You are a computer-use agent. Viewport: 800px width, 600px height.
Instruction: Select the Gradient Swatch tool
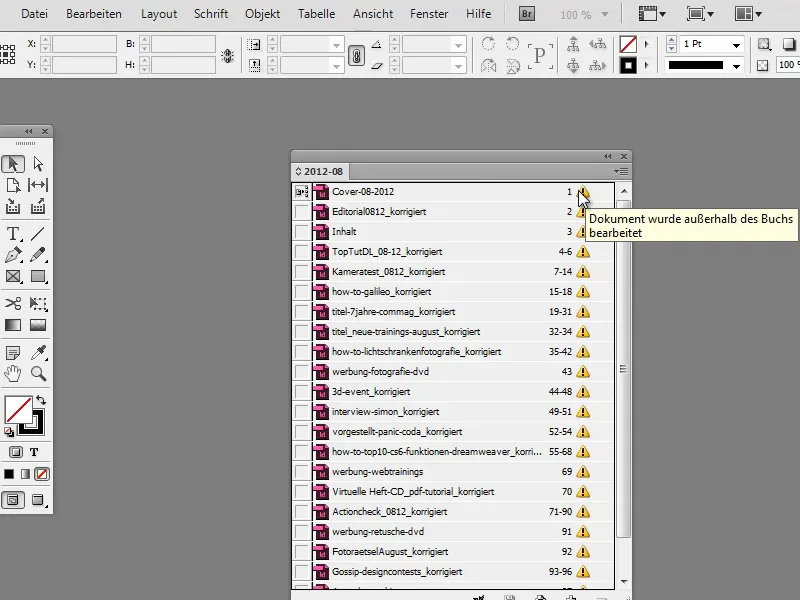pos(13,325)
